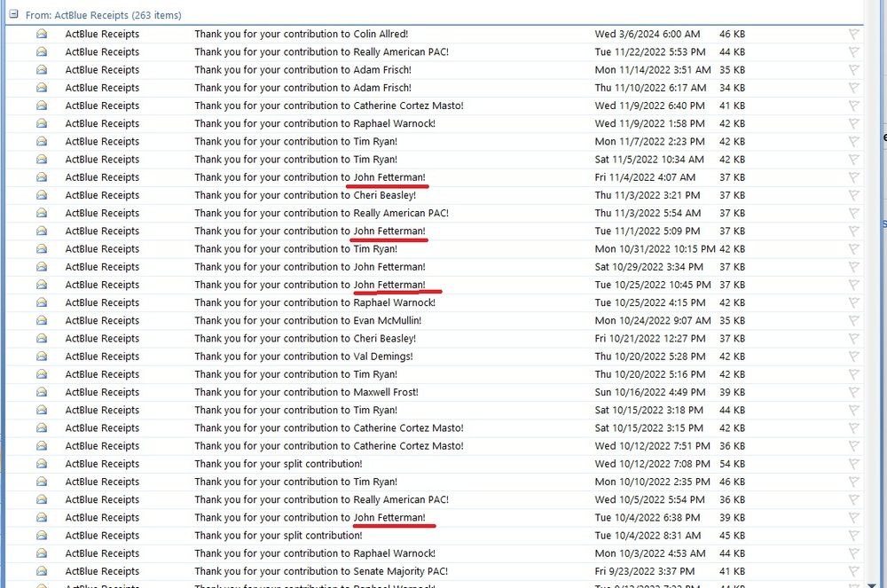
Task: Click group header "From: ActBlue Receipts (263 items)"
Action: point(104,15)
